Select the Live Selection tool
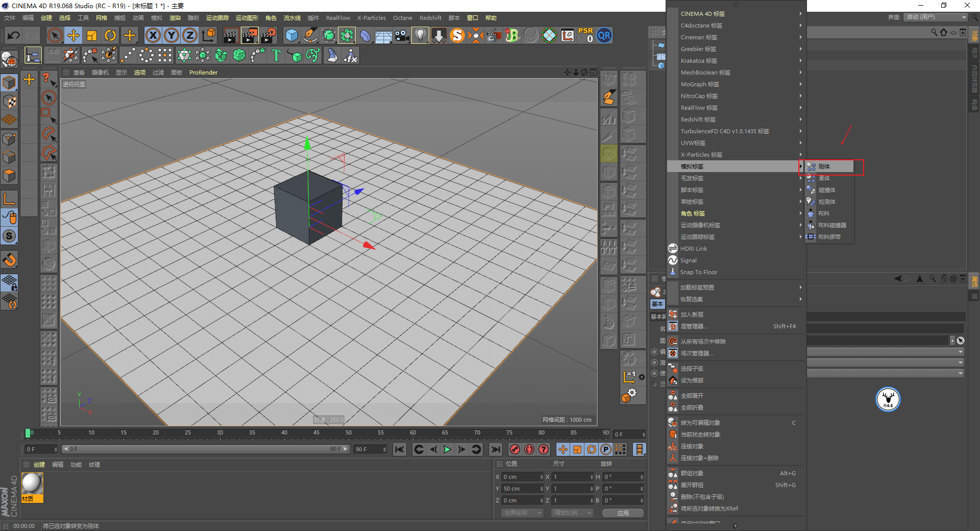 click(55, 35)
